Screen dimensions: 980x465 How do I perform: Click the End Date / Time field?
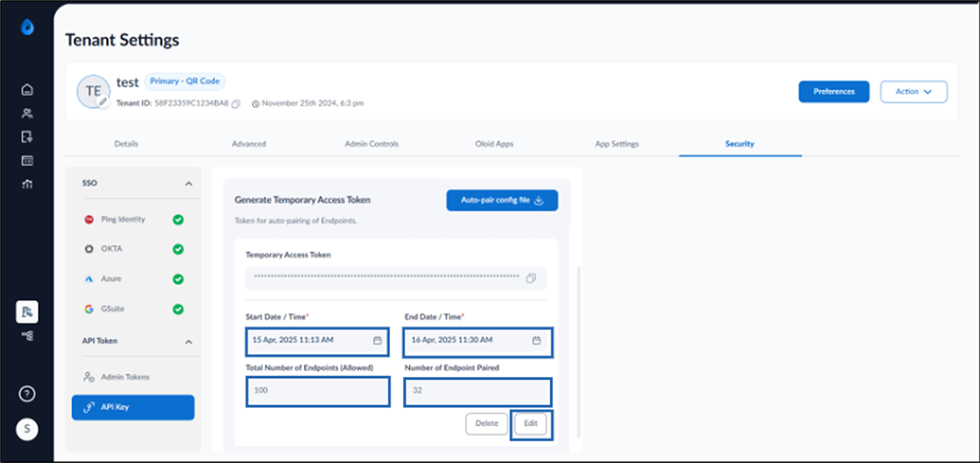tap(478, 342)
